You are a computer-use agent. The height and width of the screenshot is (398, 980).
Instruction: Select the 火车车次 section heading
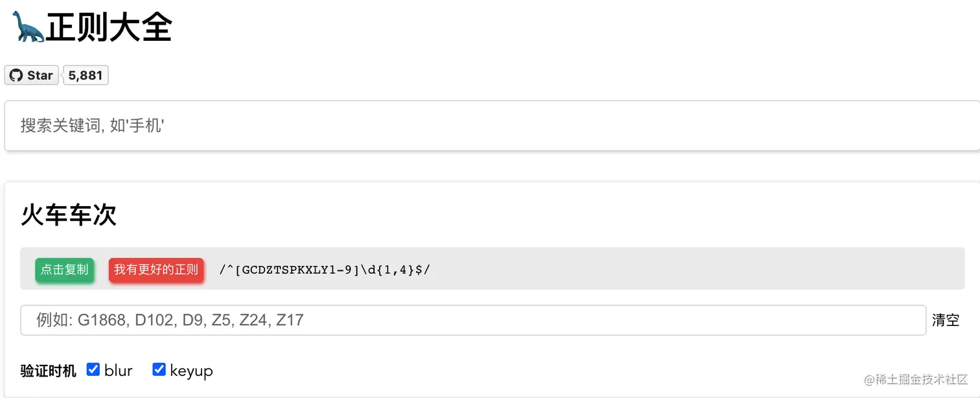coord(69,215)
